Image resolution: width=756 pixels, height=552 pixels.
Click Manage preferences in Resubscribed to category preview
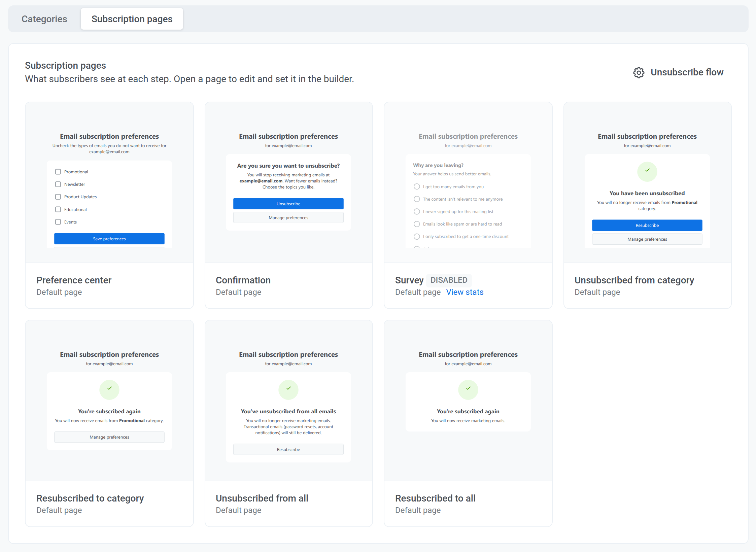tap(109, 437)
